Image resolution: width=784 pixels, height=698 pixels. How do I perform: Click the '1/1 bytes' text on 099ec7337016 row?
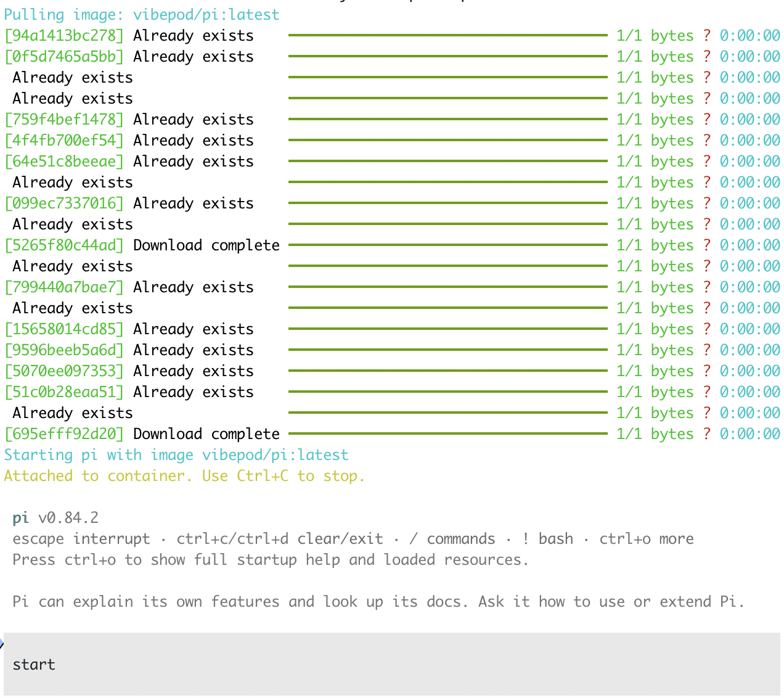click(x=655, y=203)
